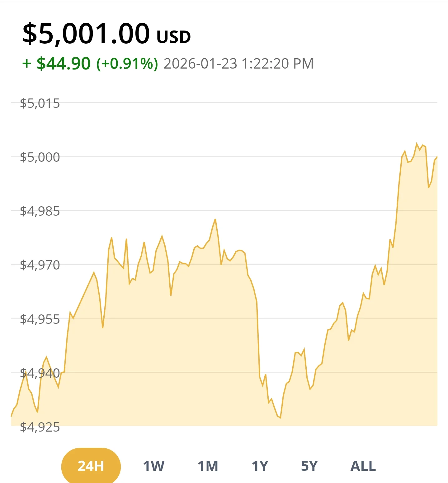This screenshot has width=448, height=483.
Task: Click the (+0.91%) percentage change
Action: pyautogui.click(x=127, y=64)
